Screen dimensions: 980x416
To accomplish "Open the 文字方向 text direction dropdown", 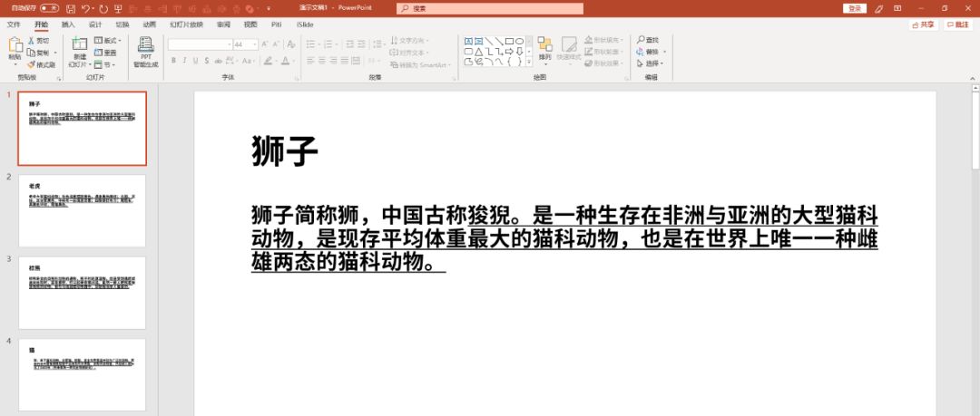I will click(411, 41).
